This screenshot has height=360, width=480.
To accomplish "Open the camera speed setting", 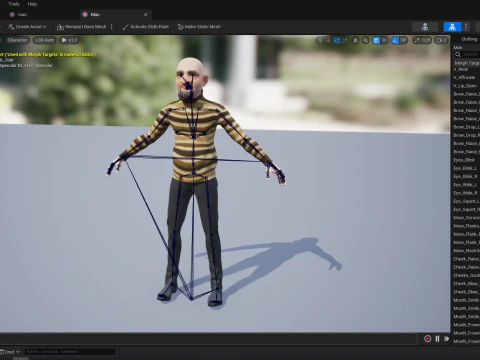I will [441, 40].
